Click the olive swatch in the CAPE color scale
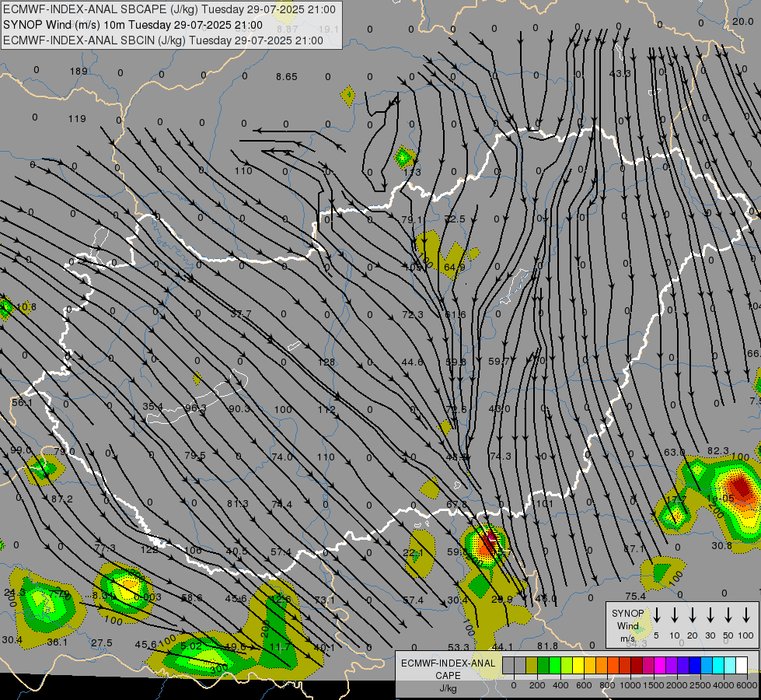Screen dimensions: 761x700 [532, 666]
